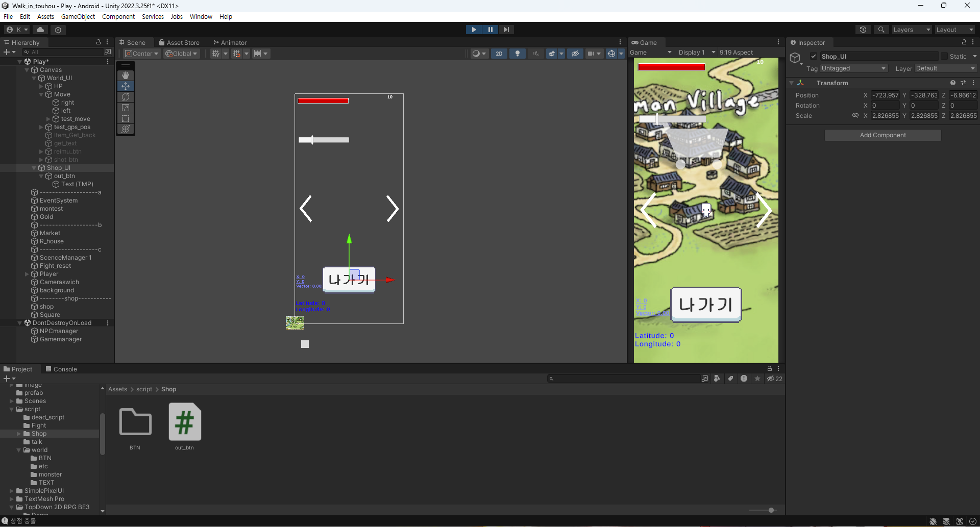Toggle constrained proportions link for Scale

[855, 116]
